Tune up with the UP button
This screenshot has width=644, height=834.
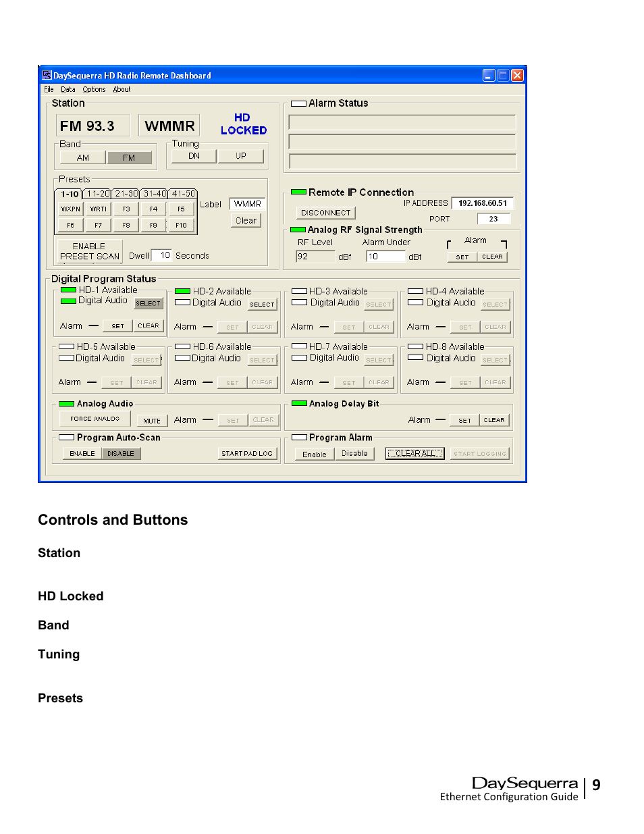(x=241, y=156)
